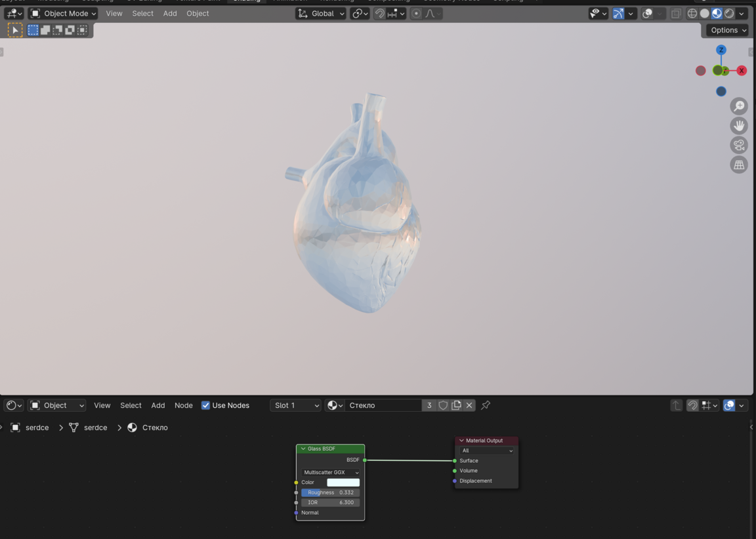Toggle the camera view icon
Viewport: 756px width, 539px height.
(739, 146)
